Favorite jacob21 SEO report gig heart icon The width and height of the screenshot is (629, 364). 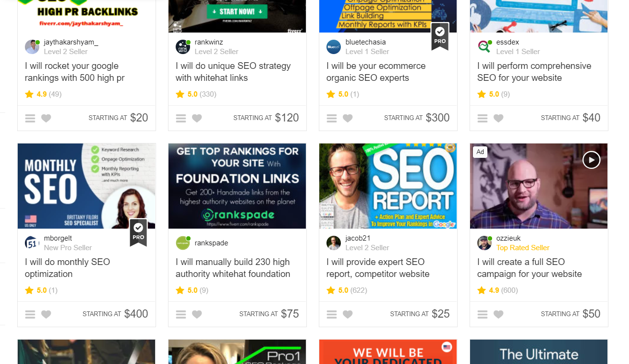tap(348, 314)
